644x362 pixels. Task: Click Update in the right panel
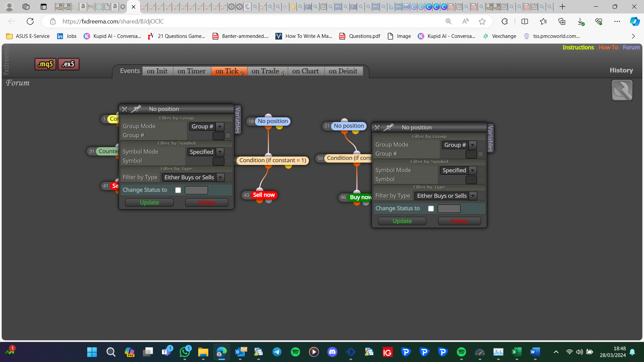[402, 221]
